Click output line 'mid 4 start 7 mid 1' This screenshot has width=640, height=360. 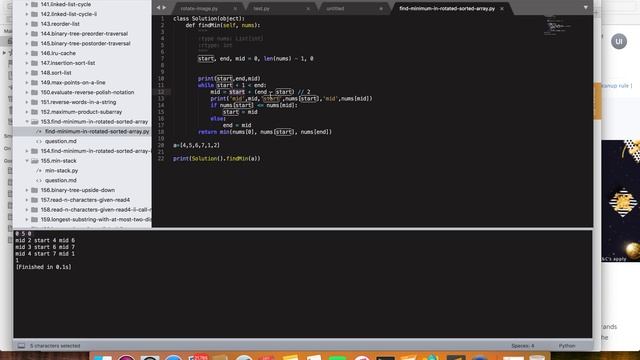pyautogui.click(x=45, y=253)
